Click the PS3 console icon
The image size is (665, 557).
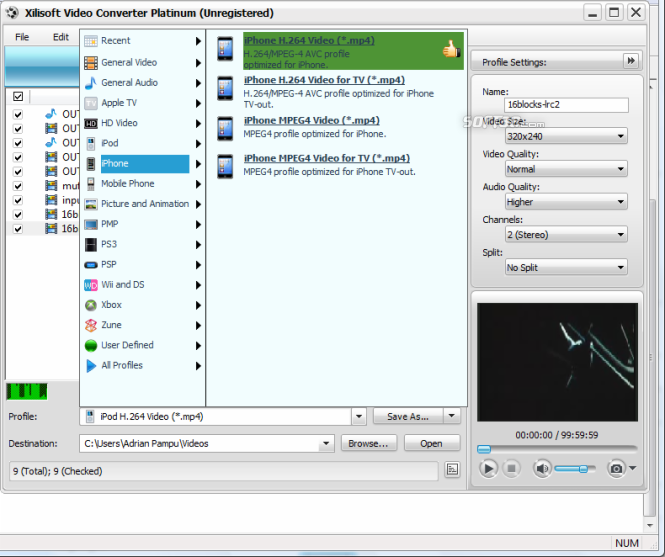click(x=91, y=244)
